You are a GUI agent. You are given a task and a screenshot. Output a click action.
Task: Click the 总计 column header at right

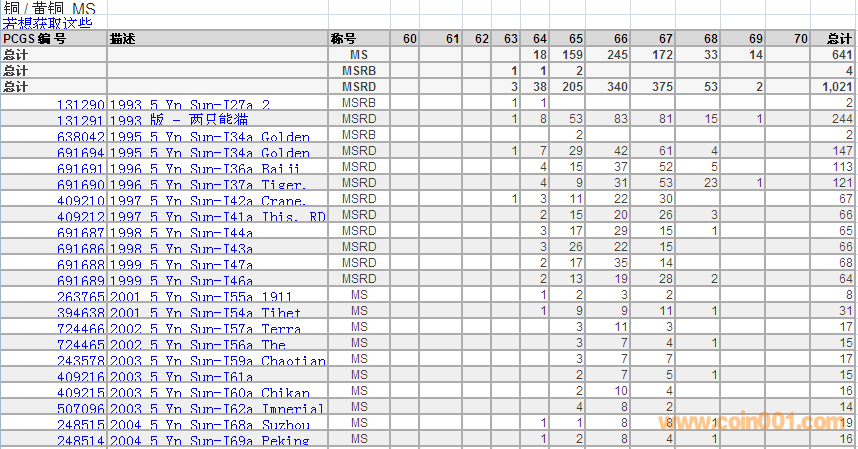tap(839, 39)
